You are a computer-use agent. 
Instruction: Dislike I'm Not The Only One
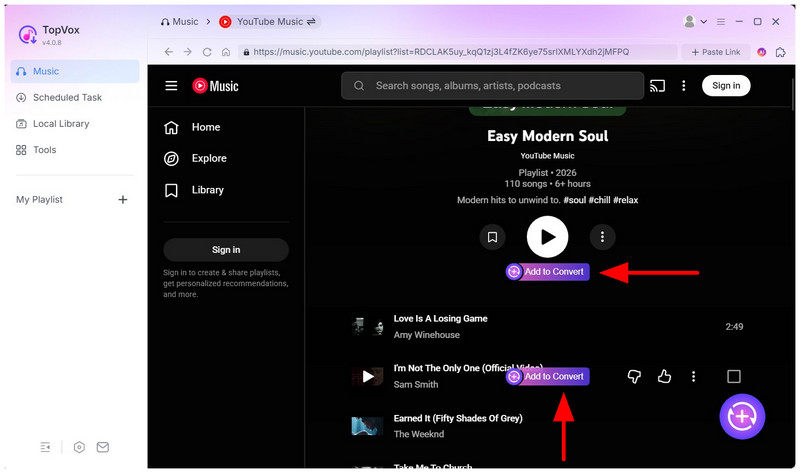[x=634, y=377]
